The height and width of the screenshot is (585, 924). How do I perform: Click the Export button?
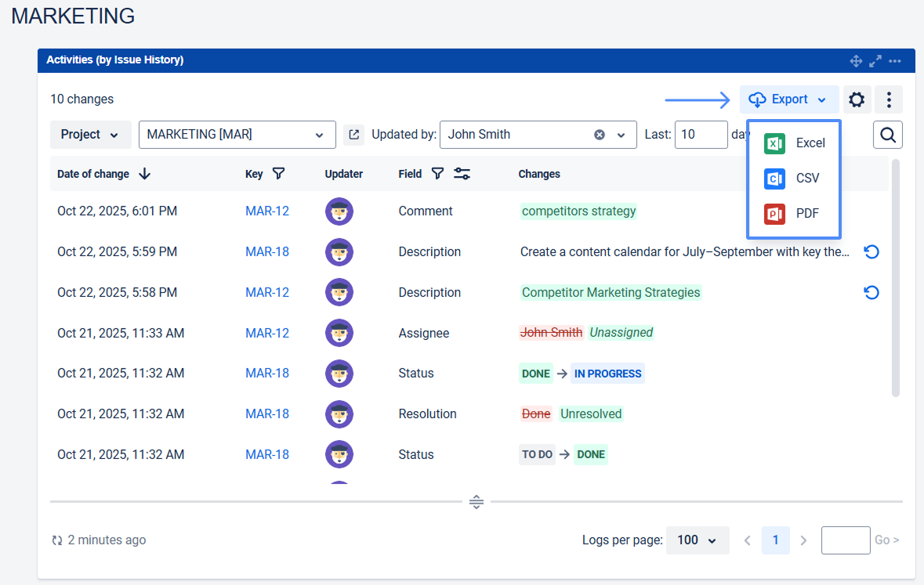[788, 99]
